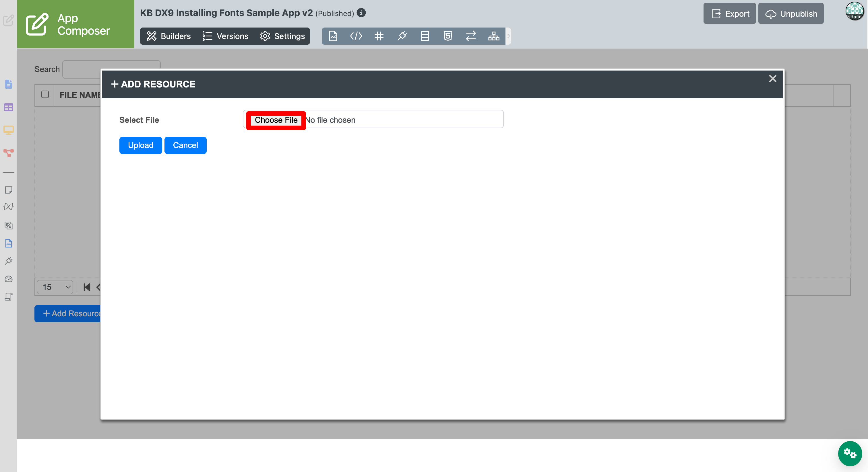Click the blue document icon in sidebar
This screenshot has width=868, height=472.
[8, 84]
